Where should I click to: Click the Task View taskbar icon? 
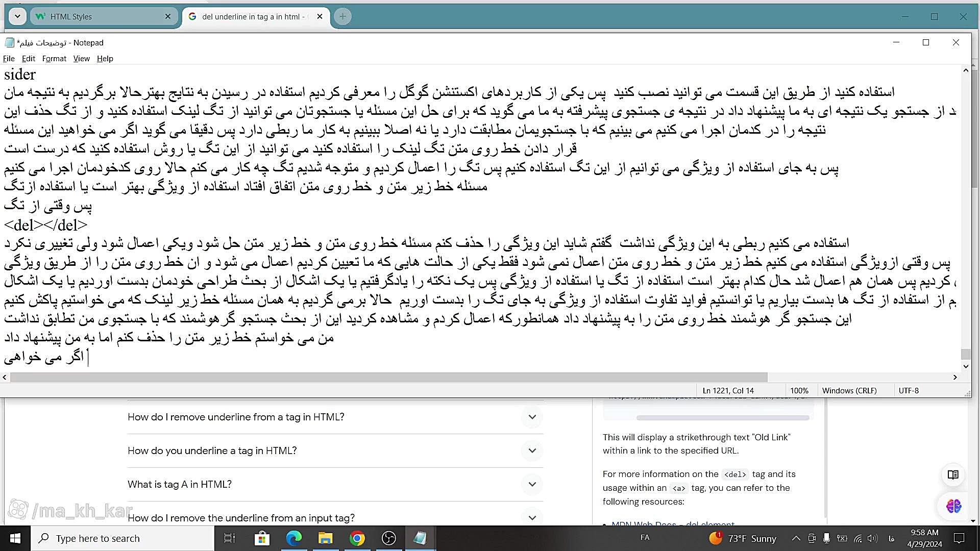pyautogui.click(x=230, y=538)
